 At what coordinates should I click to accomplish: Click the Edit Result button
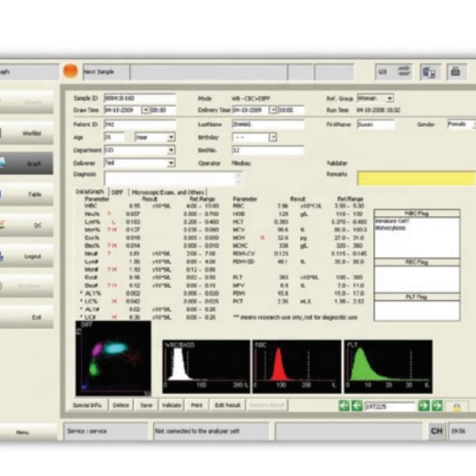[228, 405]
